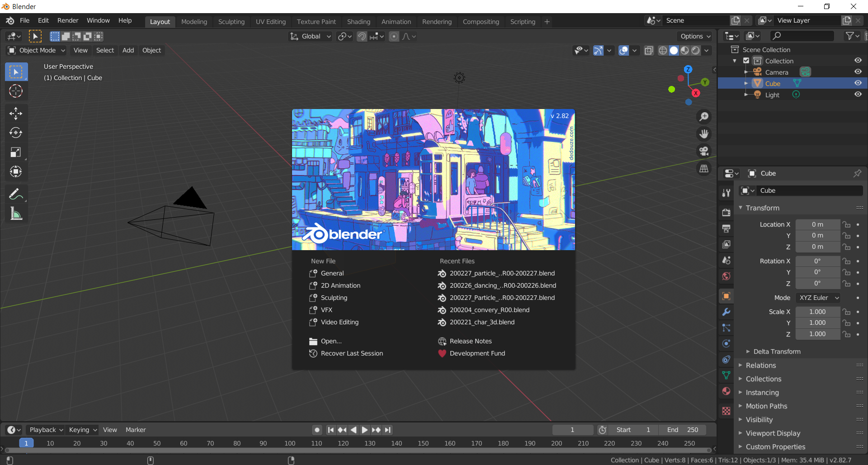Expand the Delta Transform panel
The width and height of the screenshot is (868, 465).
coord(777,351)
